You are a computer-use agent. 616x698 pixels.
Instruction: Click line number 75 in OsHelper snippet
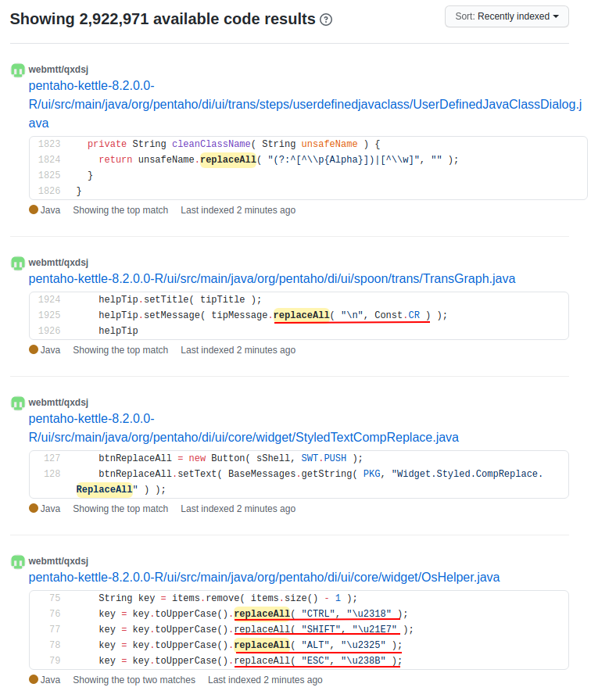pos(55,598)
